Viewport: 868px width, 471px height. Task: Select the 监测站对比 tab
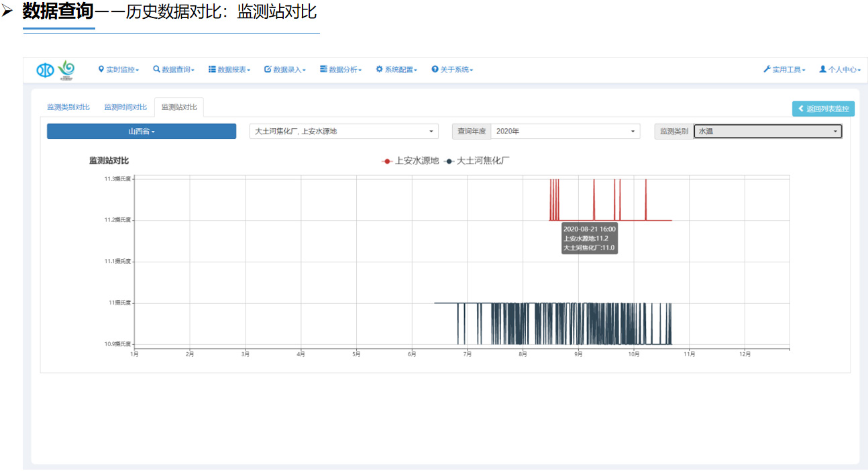point(179,107)
